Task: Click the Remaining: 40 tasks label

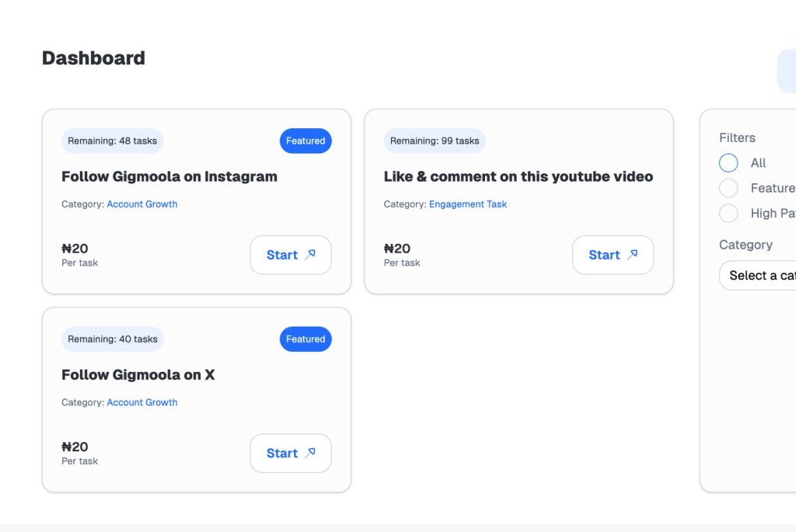Action: [113, 339]
